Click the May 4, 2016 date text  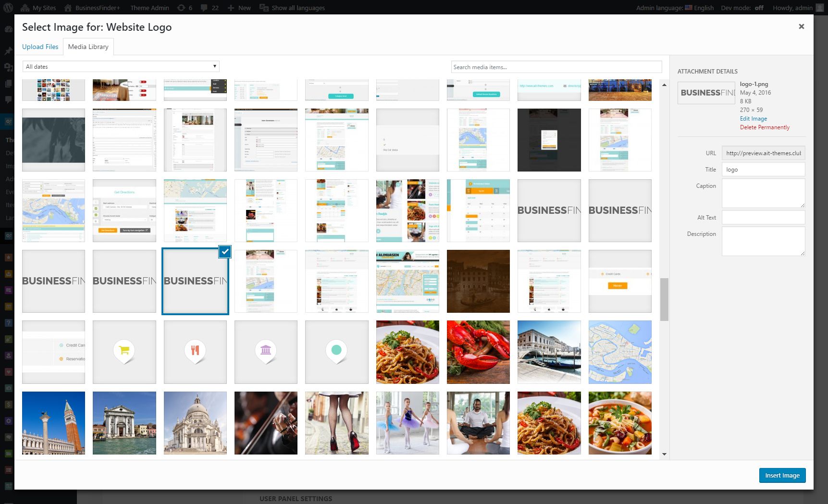(755, 93)
